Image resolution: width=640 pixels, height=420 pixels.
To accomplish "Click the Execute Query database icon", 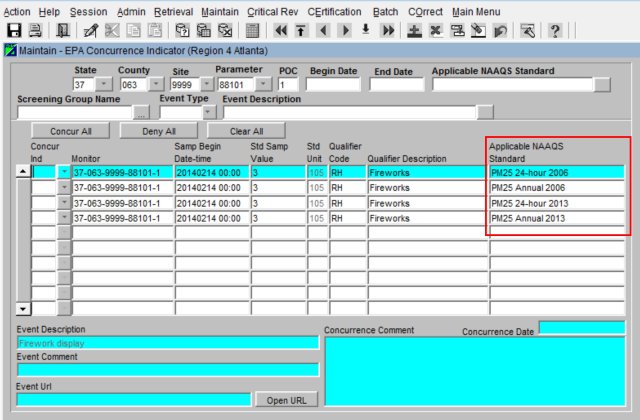I will (x=203, y=31).
